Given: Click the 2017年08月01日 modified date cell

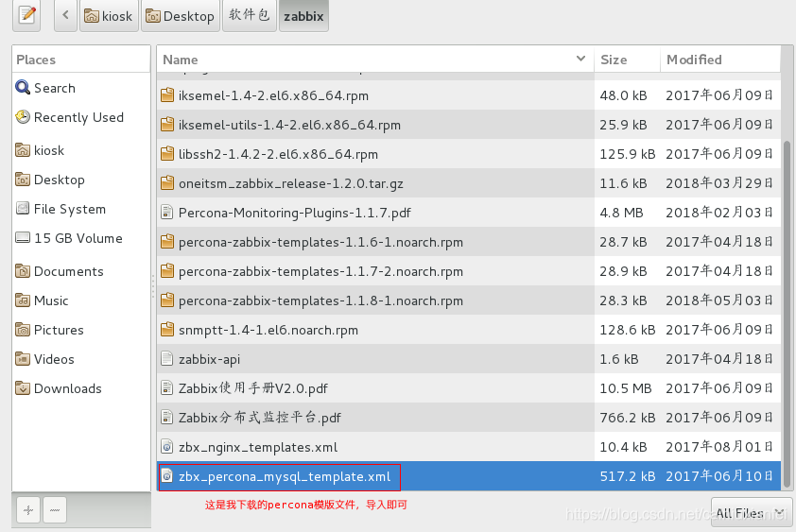Looking at the screenshot, I should click(718, 447).
